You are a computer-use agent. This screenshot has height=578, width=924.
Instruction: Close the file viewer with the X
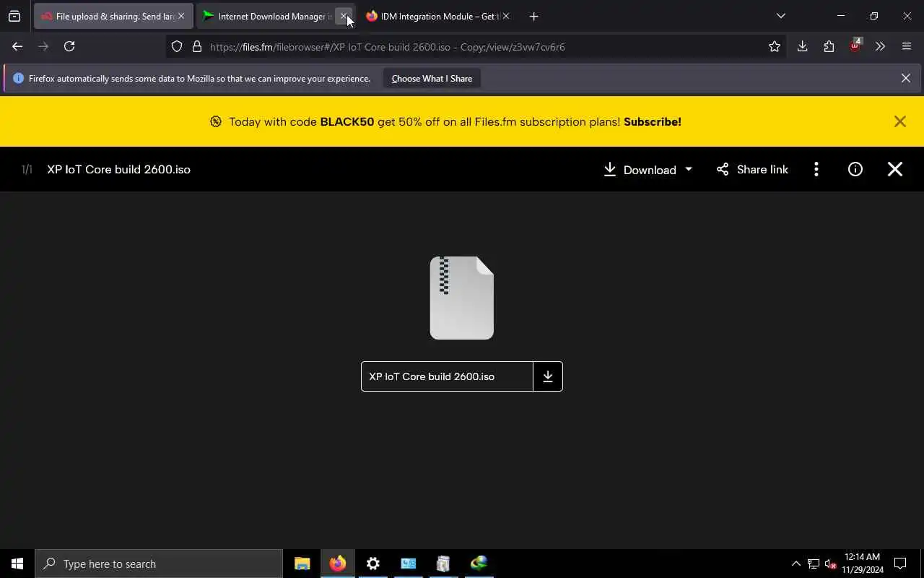tap(895, 169)
